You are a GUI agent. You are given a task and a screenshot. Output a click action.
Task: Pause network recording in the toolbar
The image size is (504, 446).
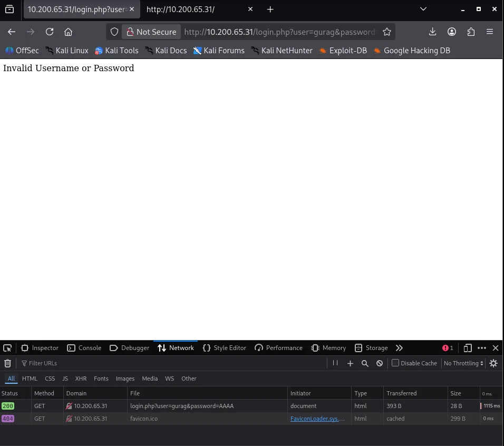tap(335, 363)
